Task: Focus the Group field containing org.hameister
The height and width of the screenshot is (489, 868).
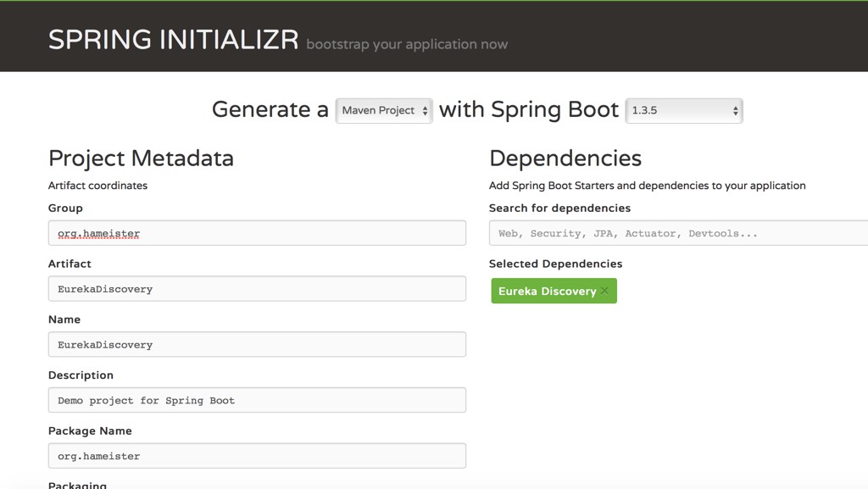Action: click(257, 233)
